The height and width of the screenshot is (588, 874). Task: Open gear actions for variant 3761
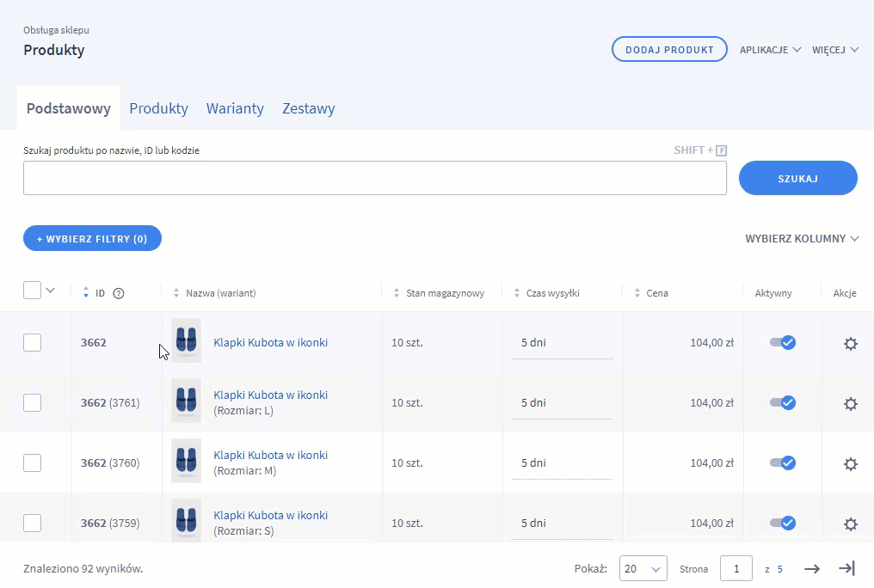[x=850, y=404]
